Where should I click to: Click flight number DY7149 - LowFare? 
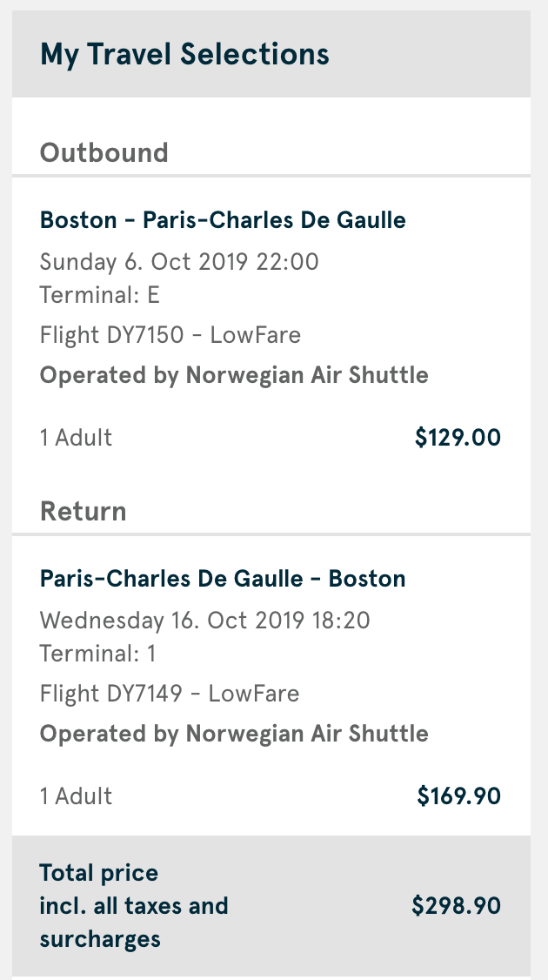[170, 694]
